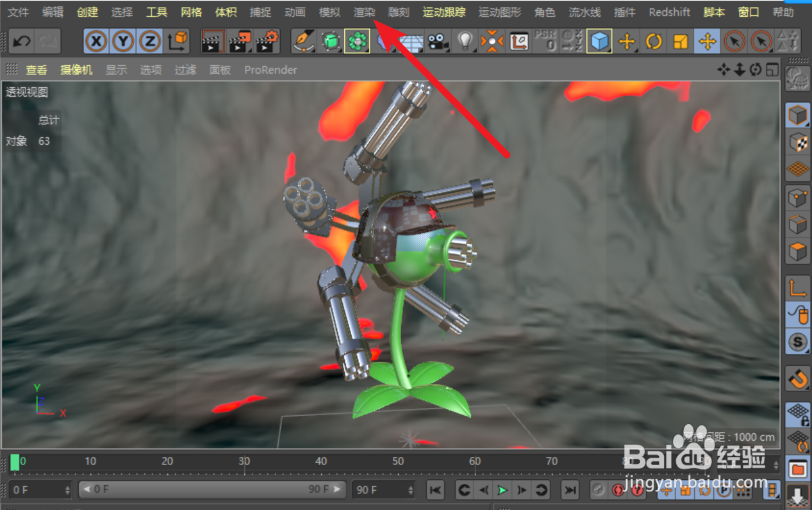Click the orange arrows converge icon
Screen dimensions: 812x510
point(492,42)
